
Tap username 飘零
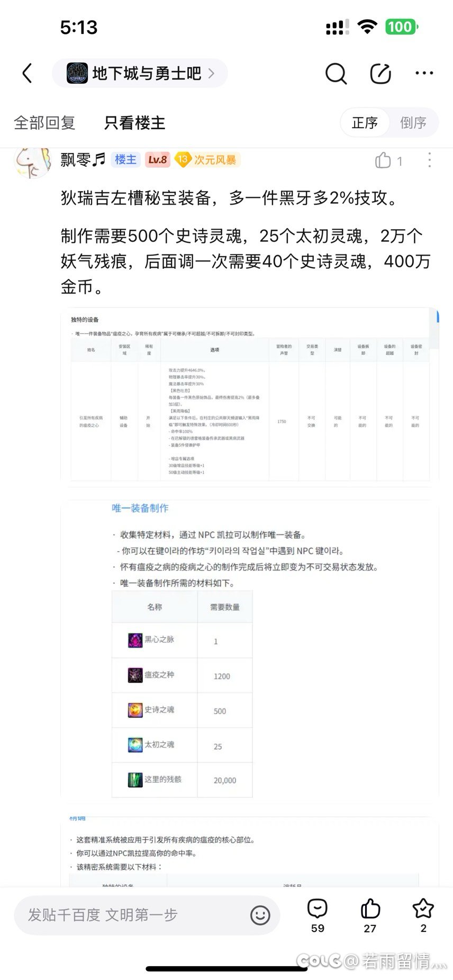(83, 160)
